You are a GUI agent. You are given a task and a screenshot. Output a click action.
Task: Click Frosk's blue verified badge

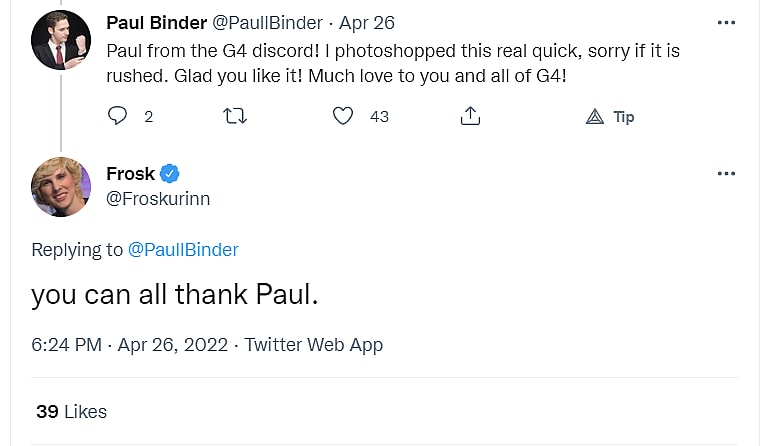(x=170, y=174)
